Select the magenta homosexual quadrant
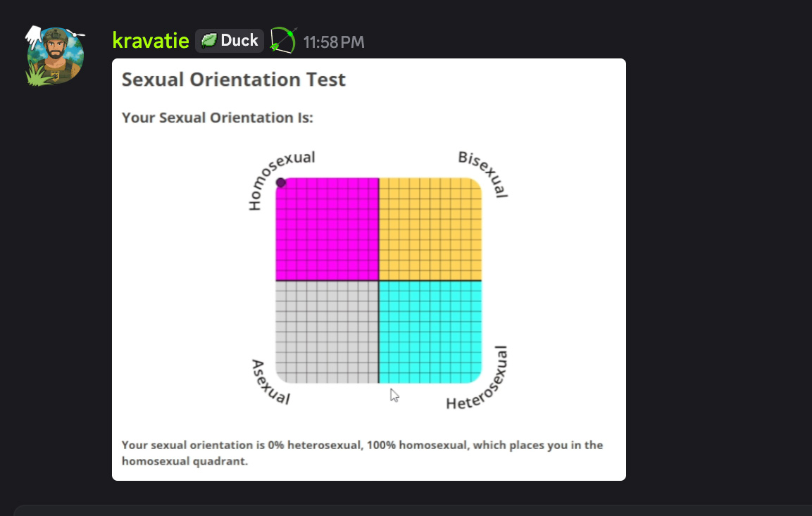The height and width of the screenshot is (516, 812). coord(327,229)
